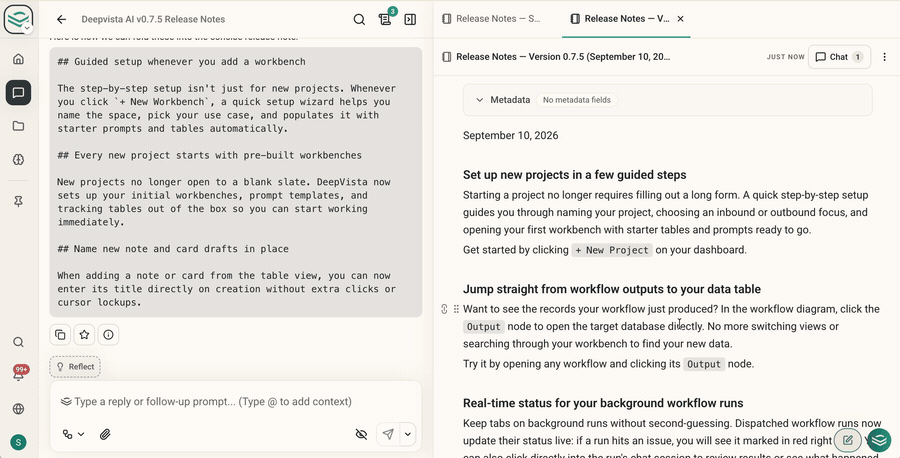The width and height of the screenshot is (900, 458).
Task: Open the sidebar icon below the folder
Action: [x=18, y=160]
